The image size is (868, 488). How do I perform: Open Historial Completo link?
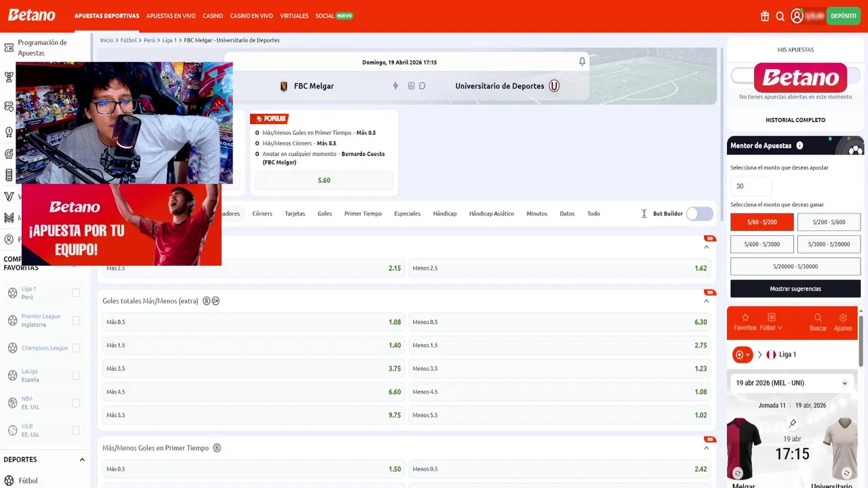pos(795,120)
